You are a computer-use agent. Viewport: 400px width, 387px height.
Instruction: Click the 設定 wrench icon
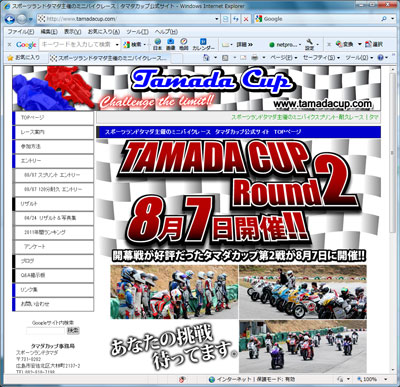point(309,44)
